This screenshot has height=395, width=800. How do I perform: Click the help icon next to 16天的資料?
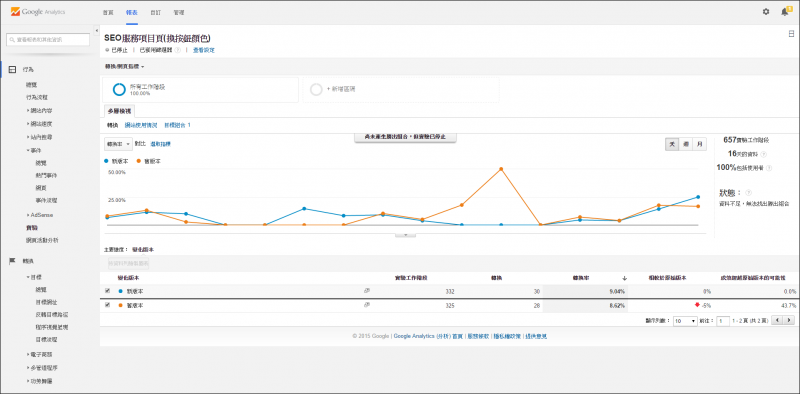[763, 154]
